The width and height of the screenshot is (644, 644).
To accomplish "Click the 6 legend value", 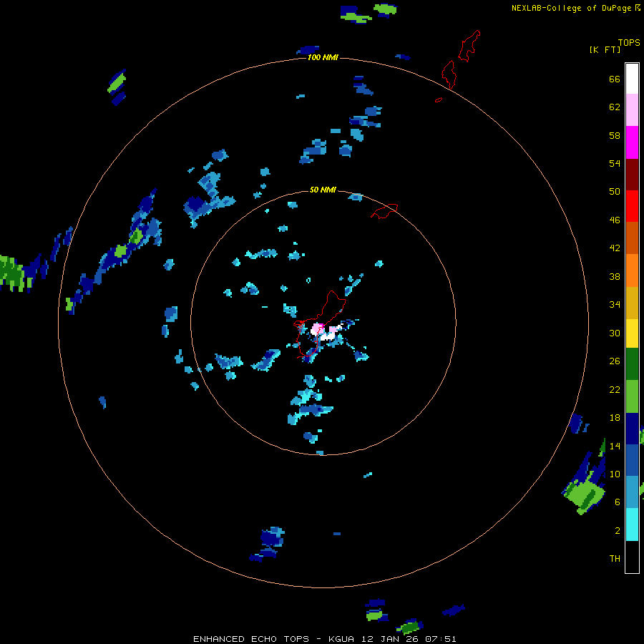I will tap(618, 502).
